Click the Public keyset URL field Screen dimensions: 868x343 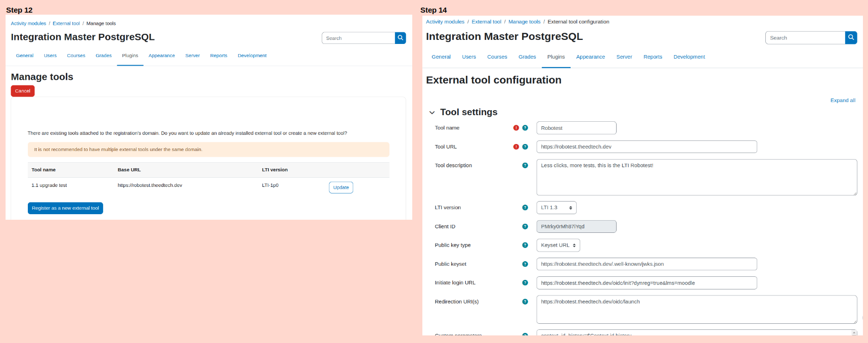(646, 264)
